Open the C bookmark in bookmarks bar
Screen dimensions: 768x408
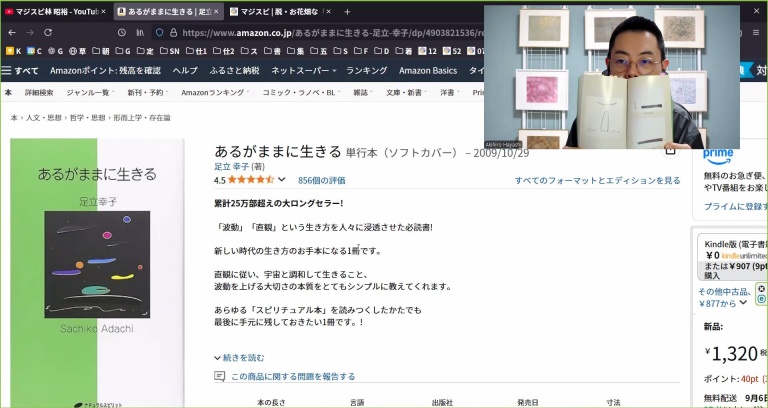[x=34, y=51]
